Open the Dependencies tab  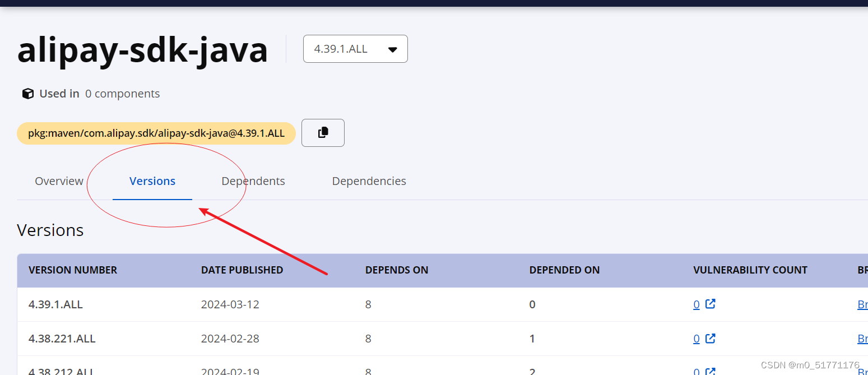(x=369, y=181)
